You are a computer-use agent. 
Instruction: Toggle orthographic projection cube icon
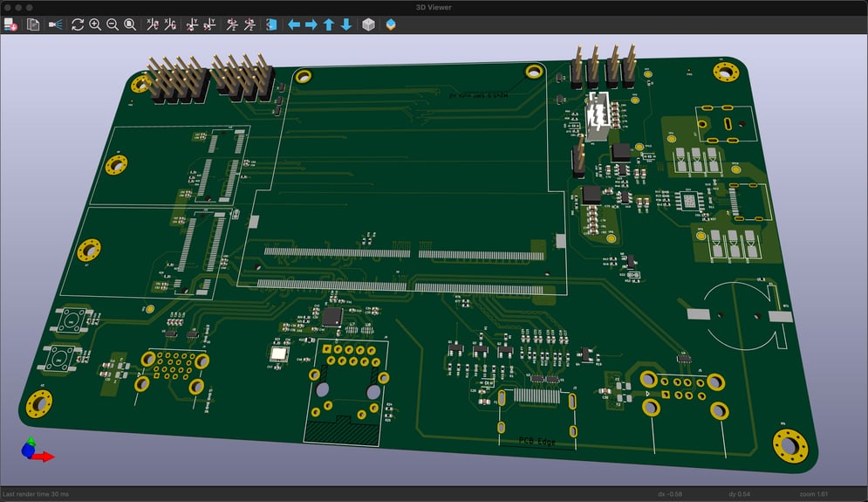pyautogui.click(x=369, y=24)
